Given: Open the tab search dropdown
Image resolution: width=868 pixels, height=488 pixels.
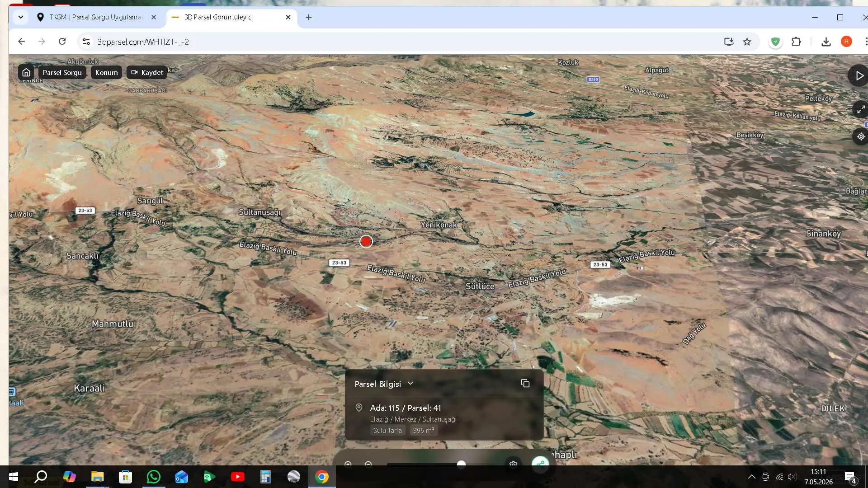Looking at the screenshot, I should [20, 17].
